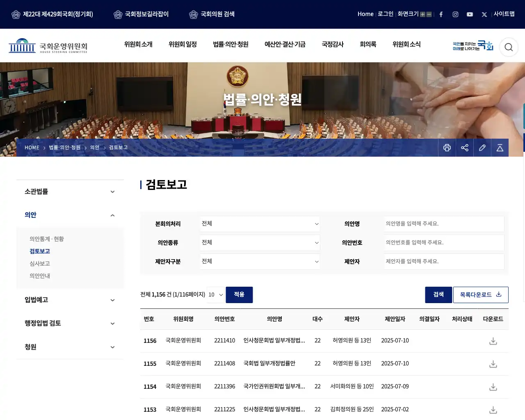Open the 심사보고 sidebar link
This screenshot has width=525, height=420.
click(x=40, y=264)
